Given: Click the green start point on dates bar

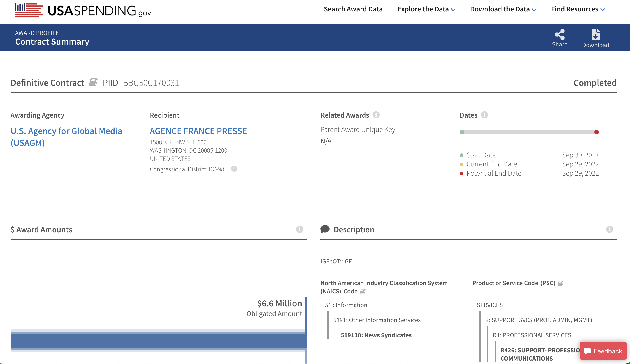Looking at the screenshot, I should pos(462,132).
